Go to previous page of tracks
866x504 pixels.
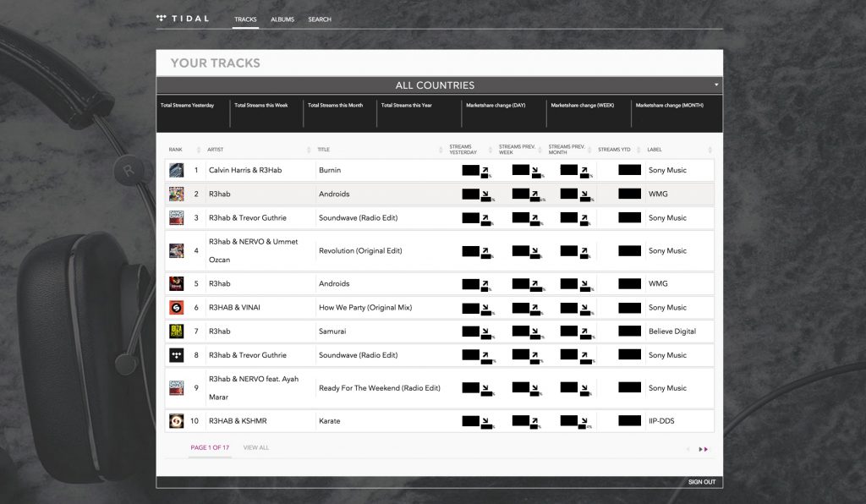coord(688,449)
